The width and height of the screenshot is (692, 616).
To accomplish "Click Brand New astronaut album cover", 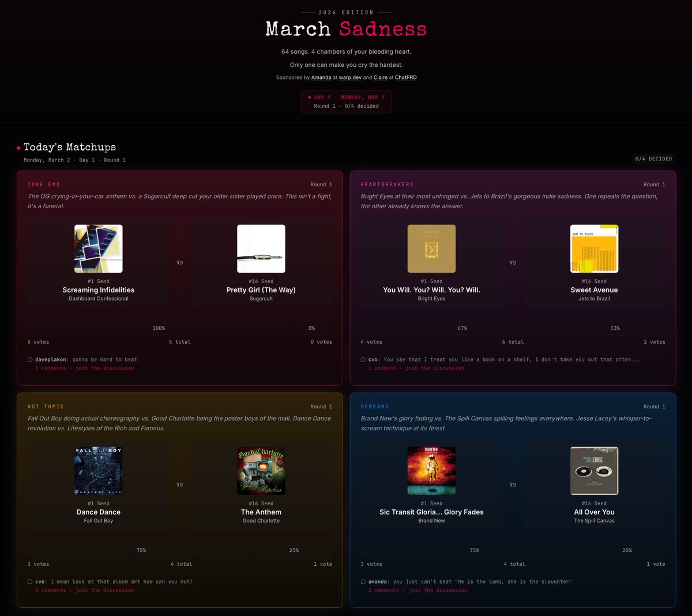I will tap(431, 471).
